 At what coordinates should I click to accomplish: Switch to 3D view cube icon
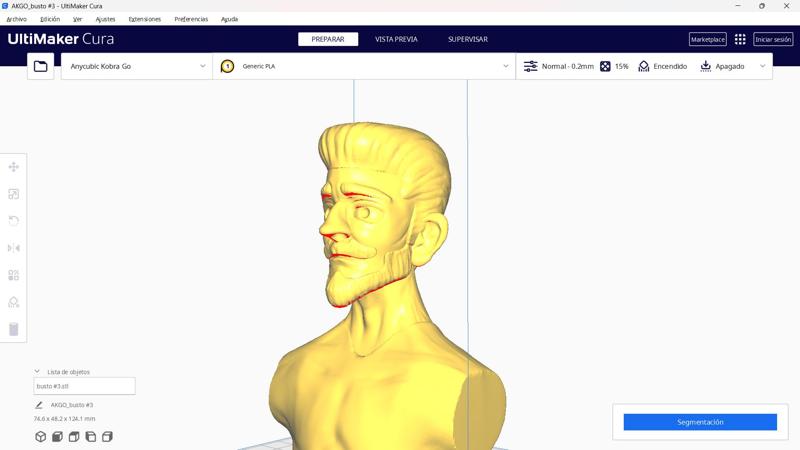point(40,437)
